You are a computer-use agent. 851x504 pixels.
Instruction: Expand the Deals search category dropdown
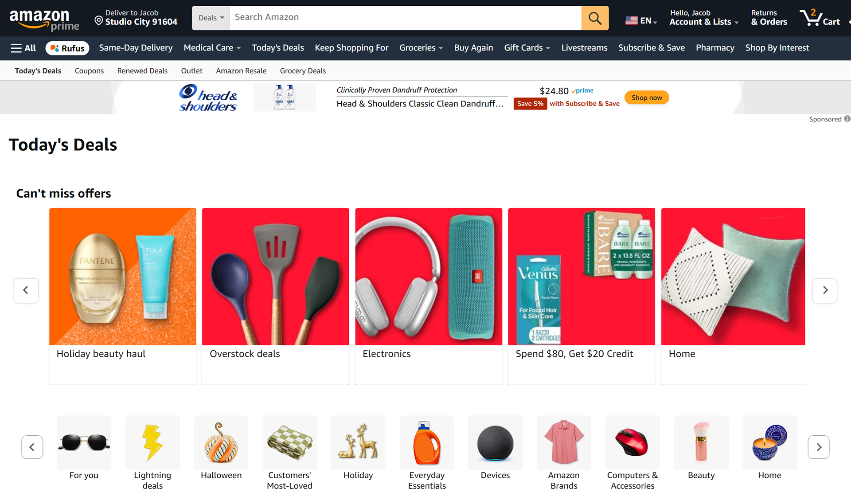(x=211, y=18)
